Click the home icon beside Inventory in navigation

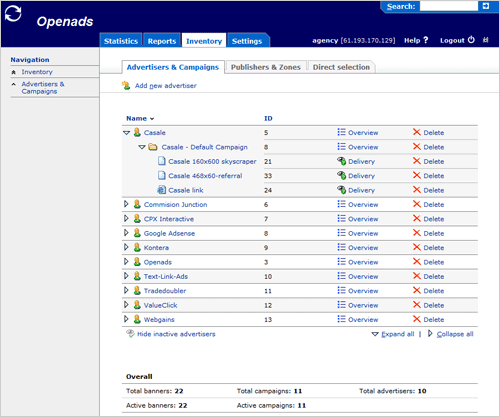pyautogui.click(x=14, y=72)
